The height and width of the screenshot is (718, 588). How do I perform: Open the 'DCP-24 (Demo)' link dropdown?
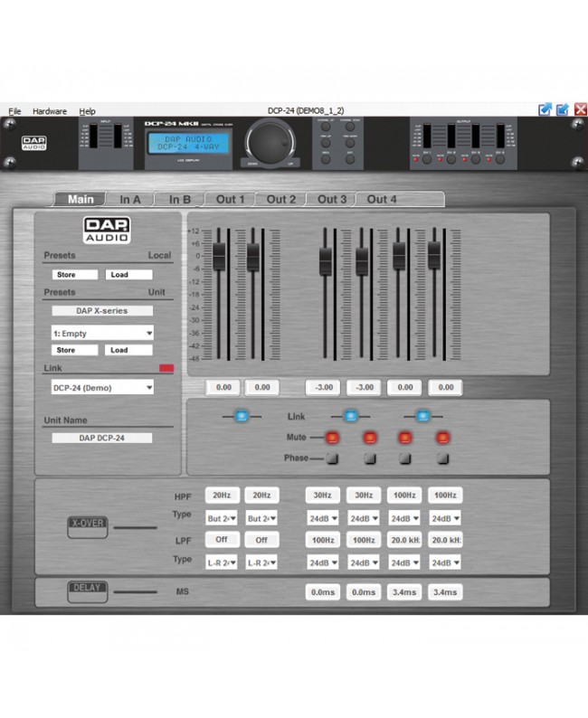point(102,387)
